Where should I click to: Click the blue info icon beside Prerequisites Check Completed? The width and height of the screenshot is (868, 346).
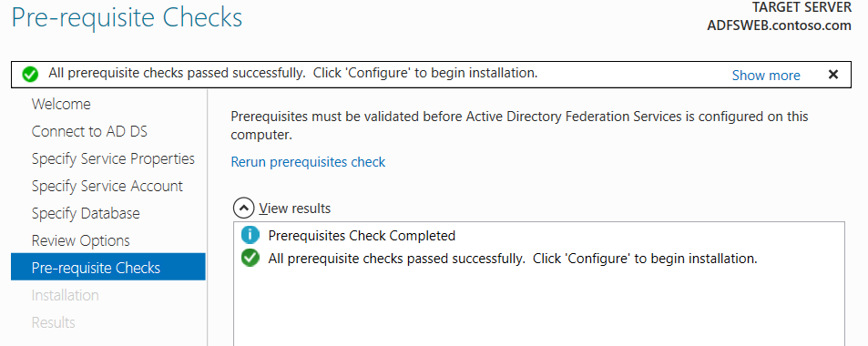click(x=250, y=235)
